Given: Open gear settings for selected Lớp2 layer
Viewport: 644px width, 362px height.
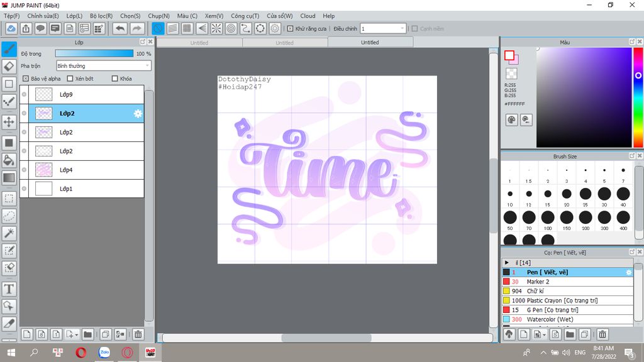Looking at the screenshot, I should point(138,113).
